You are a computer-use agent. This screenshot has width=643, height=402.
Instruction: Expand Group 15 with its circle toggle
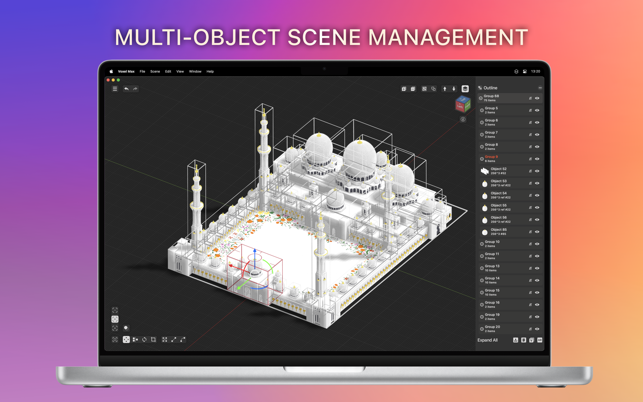pyautogui.click(x=482, y=292)
